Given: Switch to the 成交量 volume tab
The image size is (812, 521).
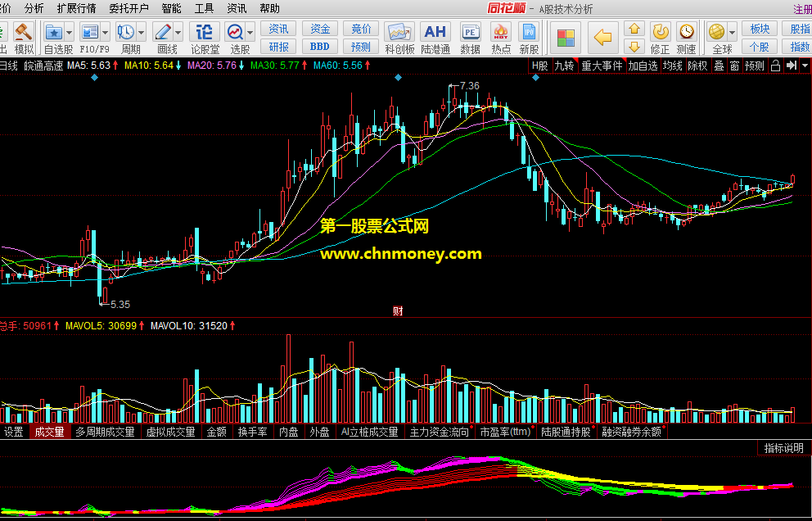Looking at the screenshot, I should pos(50,432).
